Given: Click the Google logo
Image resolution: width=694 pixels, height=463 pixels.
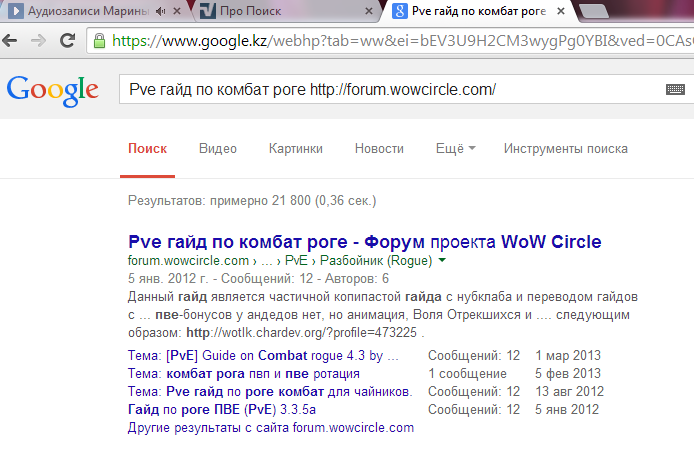Looking at the screenshot, I should pos(53,91).
